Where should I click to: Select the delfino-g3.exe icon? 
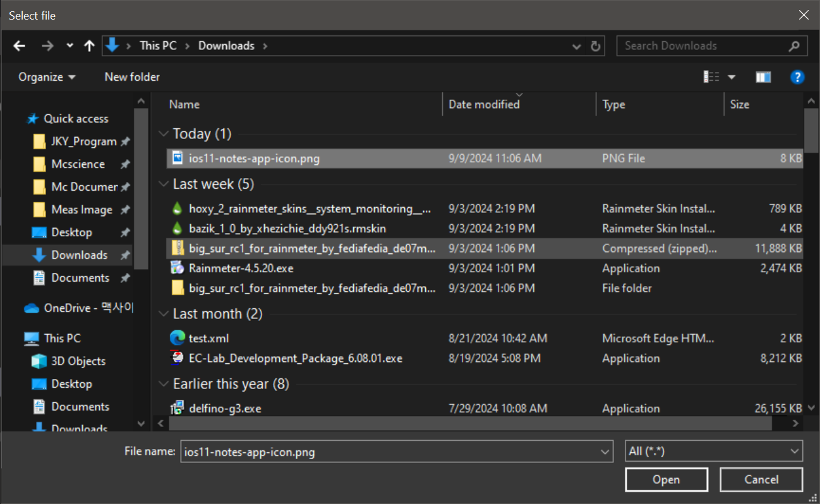click(x=178, y=408)
